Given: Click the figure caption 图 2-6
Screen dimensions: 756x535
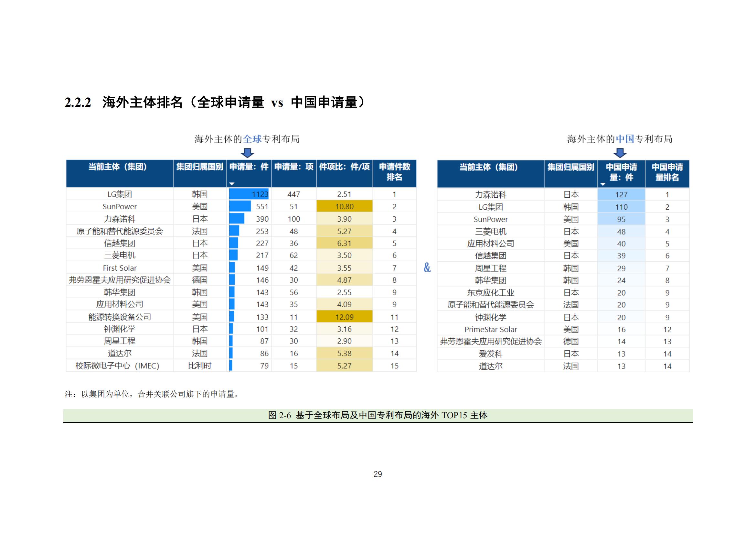Looking at the screenshot, I should 378,415.
